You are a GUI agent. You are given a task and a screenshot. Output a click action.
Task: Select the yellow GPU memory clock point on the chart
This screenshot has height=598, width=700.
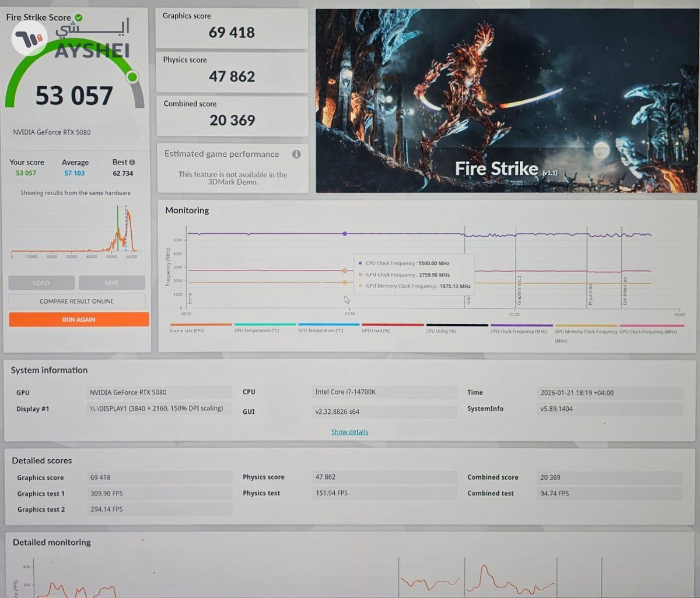(345, 283)
